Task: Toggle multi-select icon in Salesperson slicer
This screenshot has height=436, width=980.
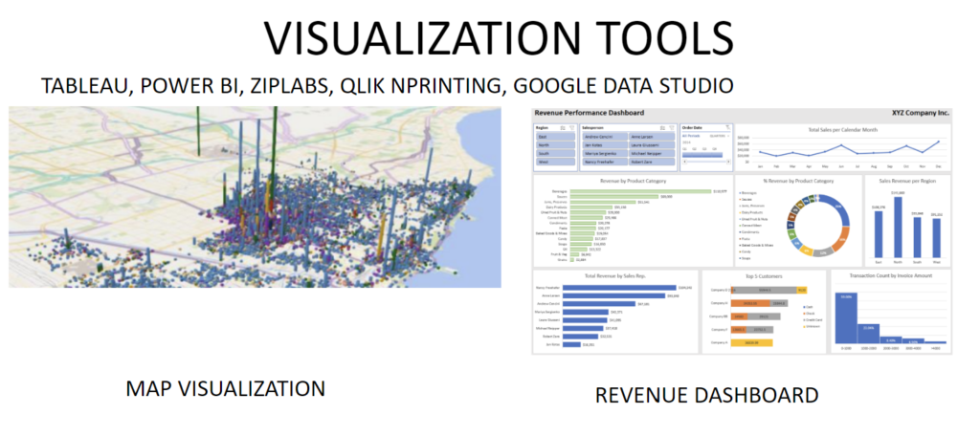Action: point(664,127)
